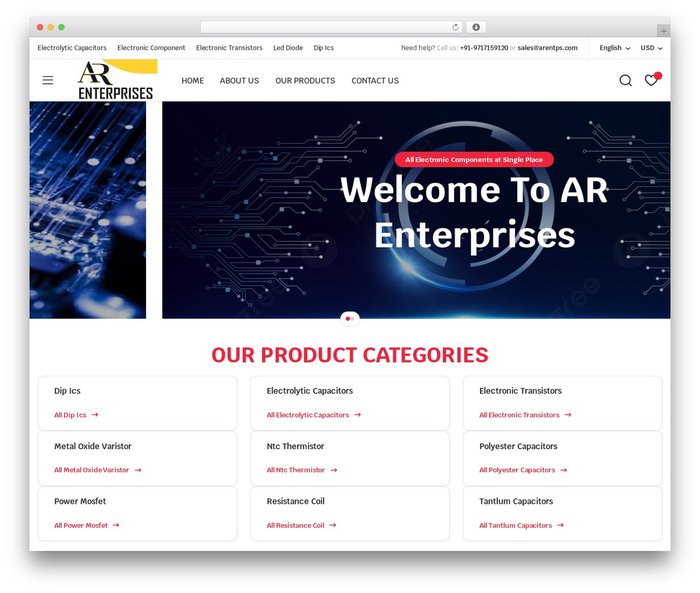Click the arrow beside All Dip Ics
This screenshot has height=593, width=700.
[x=95, y=415]
